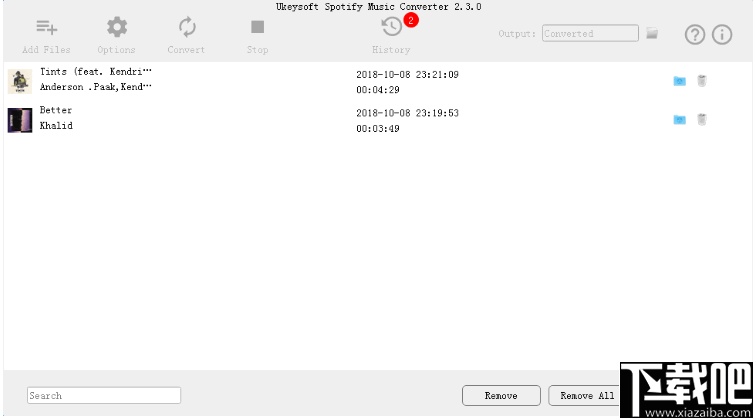Delete the Tints track with trash icon
Screen dimensions: 755x418
pos(702,81)
